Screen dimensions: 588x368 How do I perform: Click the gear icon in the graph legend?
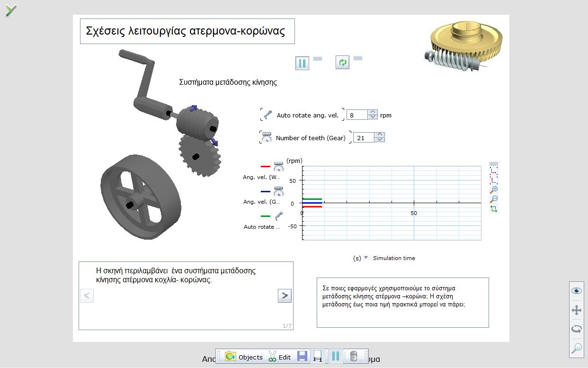pyautogui.click(x=278, y=191)
